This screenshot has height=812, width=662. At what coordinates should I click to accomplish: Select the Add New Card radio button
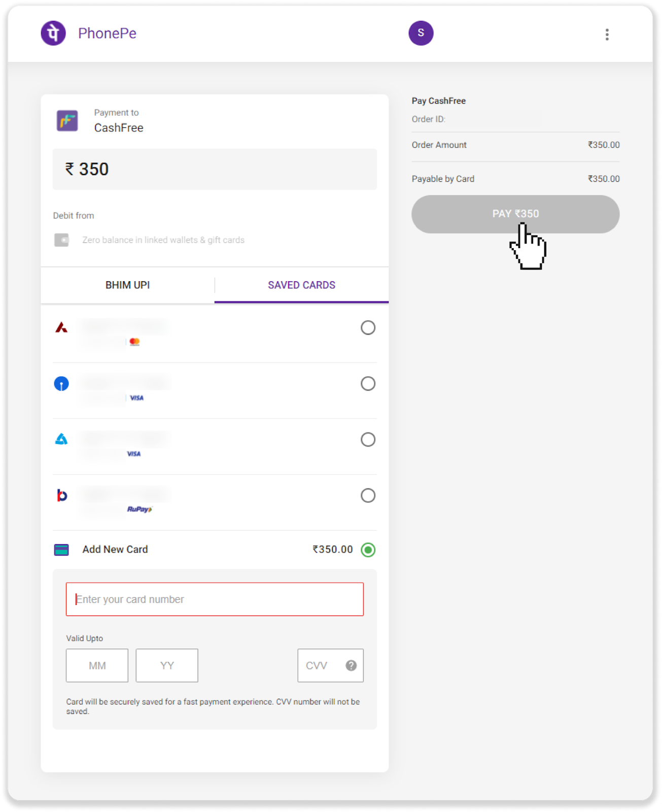click(368, 550)
